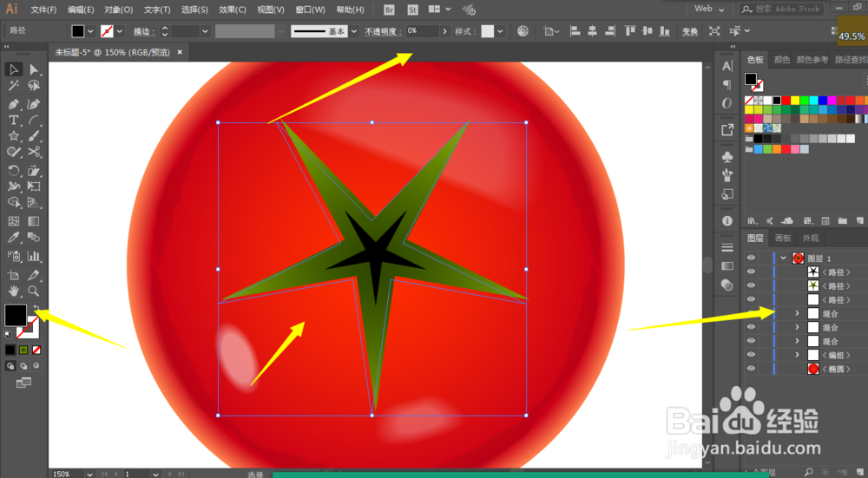Image resolution: width=868 pixels, height=478 pixels.
Task: Collapse the 图层 1 layer chevron
Action: point(783,258)
